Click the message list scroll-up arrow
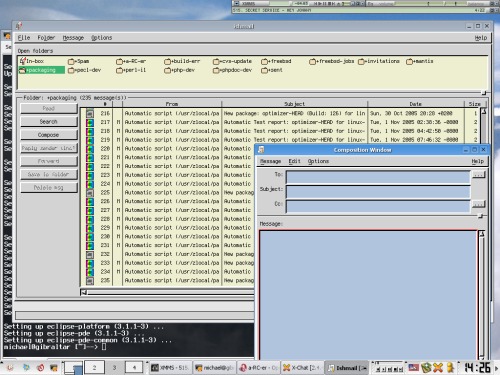 click(x=483, y=111)
